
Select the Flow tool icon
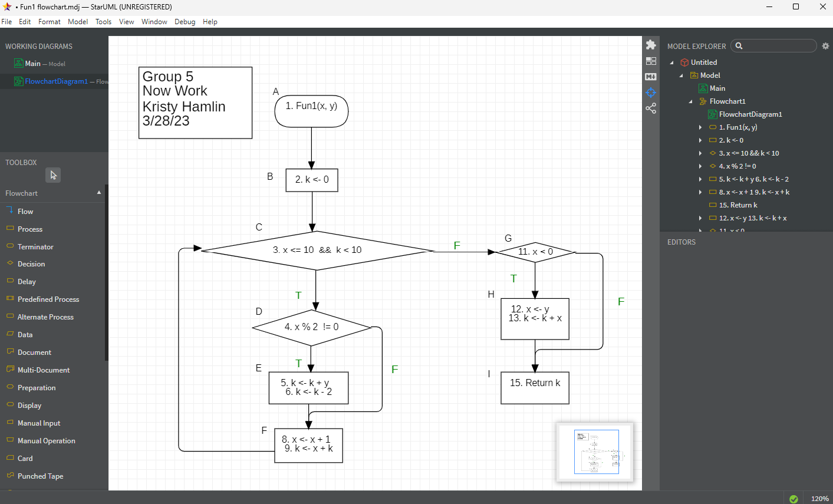click(10, 210)
